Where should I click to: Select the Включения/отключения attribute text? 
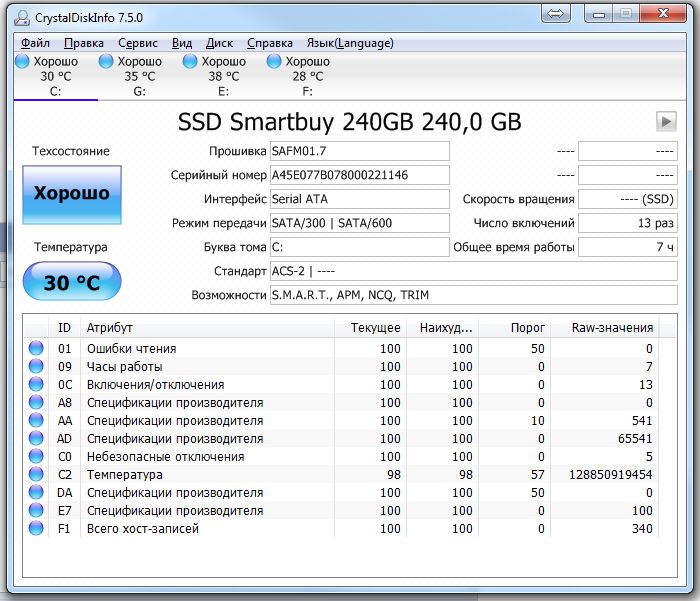(155, 385)
